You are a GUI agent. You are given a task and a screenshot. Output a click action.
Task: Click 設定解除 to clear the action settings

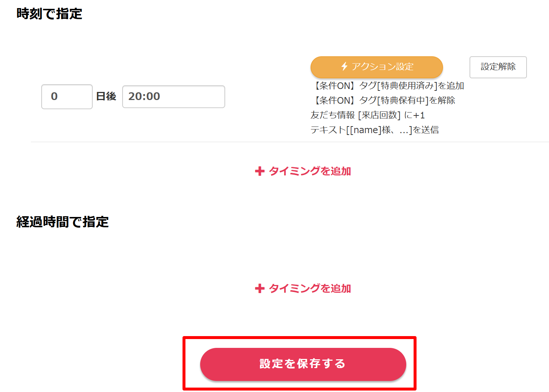click(x=498, y=67)
